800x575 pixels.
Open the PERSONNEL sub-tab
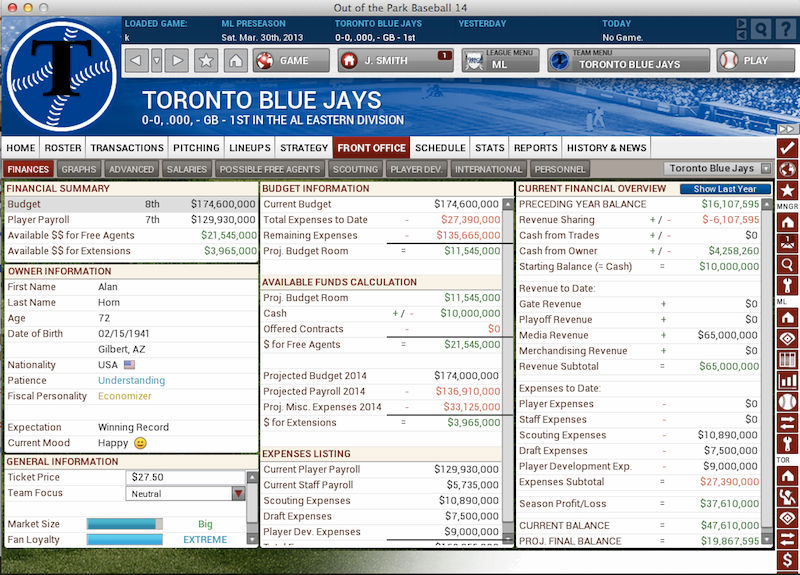(x=559, y=169)
